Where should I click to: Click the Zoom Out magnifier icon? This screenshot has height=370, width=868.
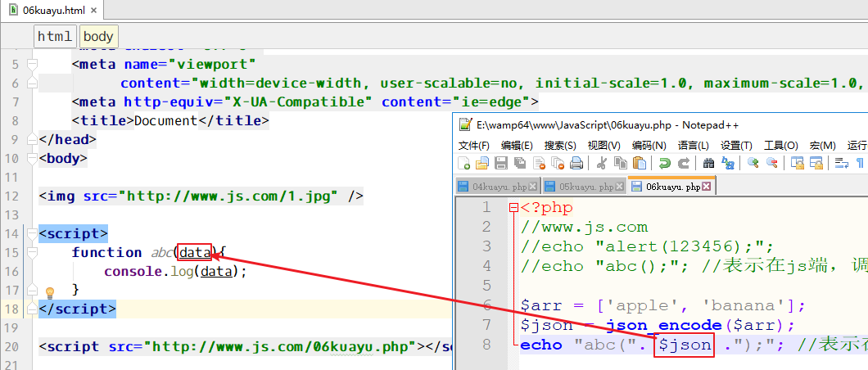(x=771, y=163)
